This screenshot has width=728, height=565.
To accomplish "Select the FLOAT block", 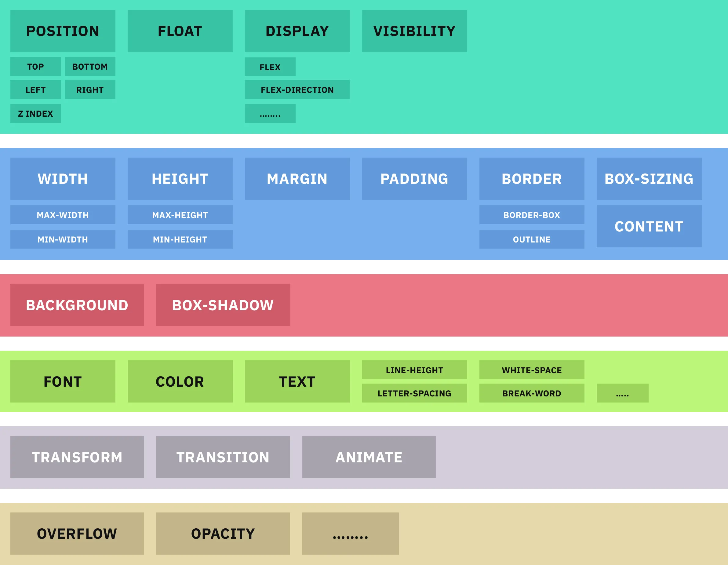I will coord(180,31).
